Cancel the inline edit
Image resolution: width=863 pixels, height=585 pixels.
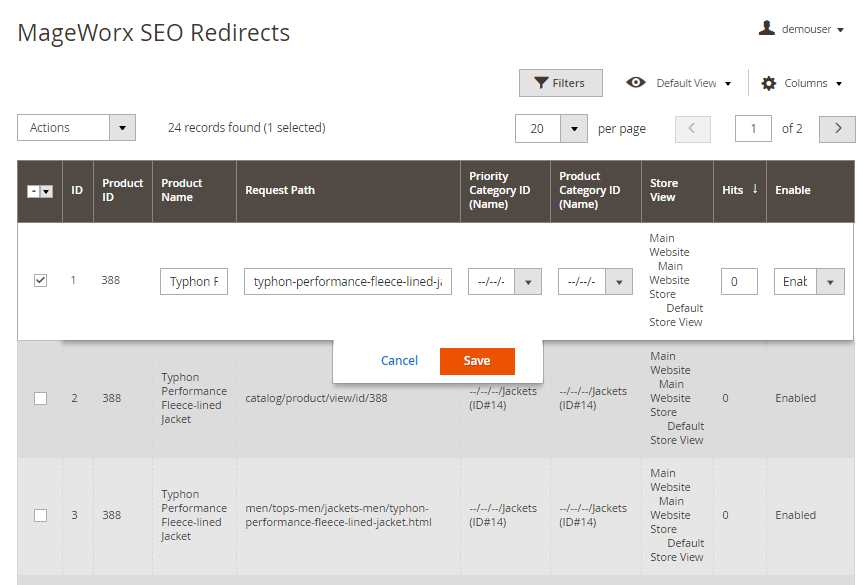coord(399,361)
